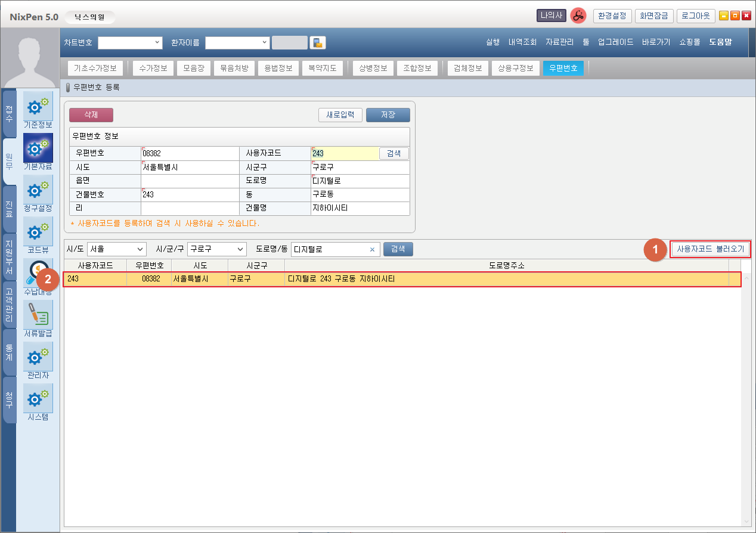Clear the 도로명/동 search field with the X
The height and width of the screenshot is (533, 756).
click(x=372, y=250)
